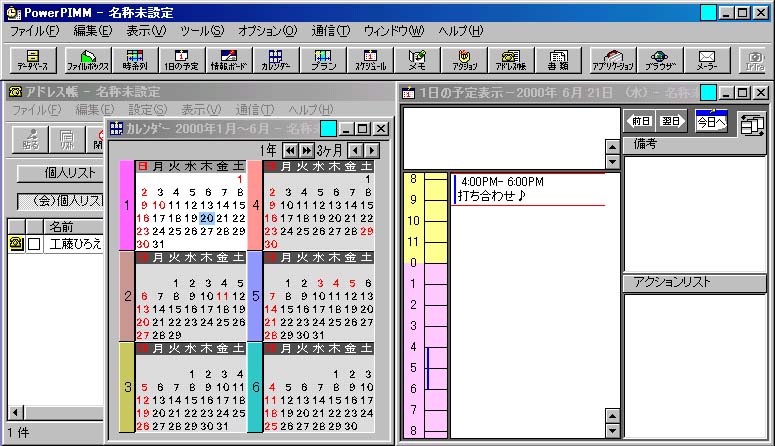
Task: Open the メーラー (Mailer) toolbar icon
Action: pyautogui.click(x=706, y=60)
